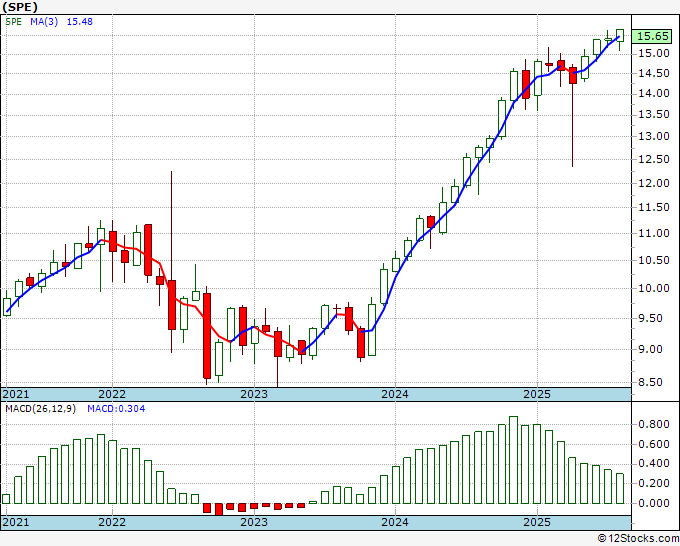The width and height of the screenshot is (680, 546).
Task: Click the MACD:0.304 value label
Action: (116, 409)
